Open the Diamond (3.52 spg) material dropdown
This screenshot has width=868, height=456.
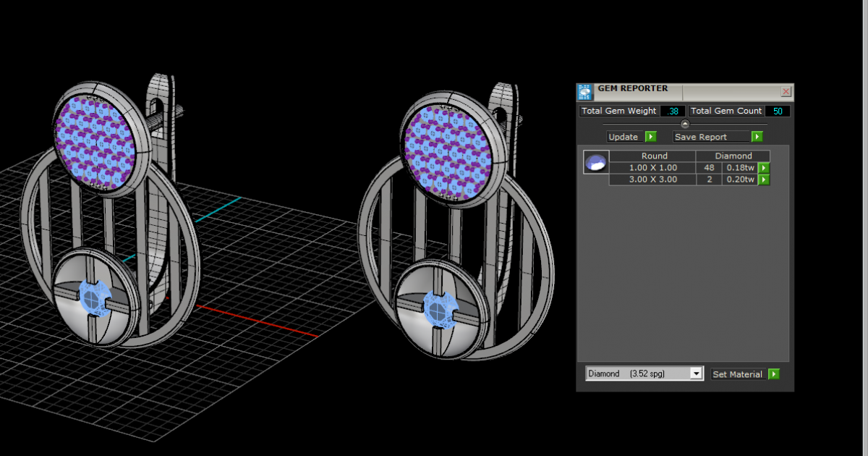tap(696, 373)
